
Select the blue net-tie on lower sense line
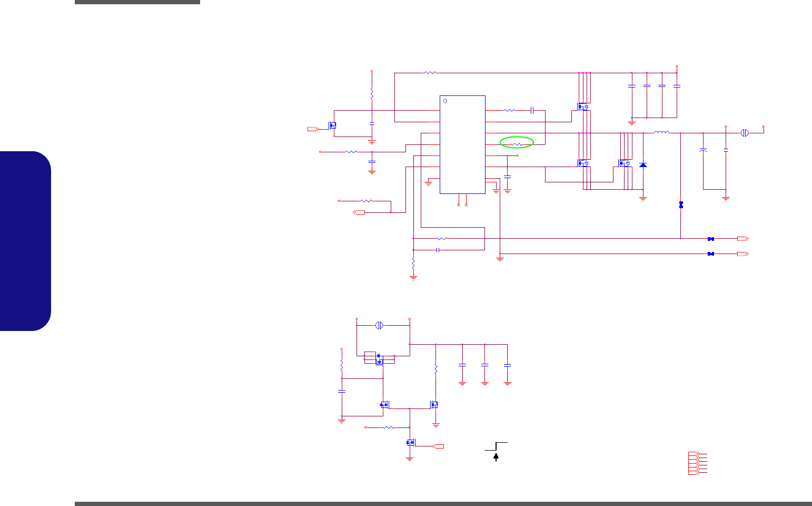click(x=711, y=254)
